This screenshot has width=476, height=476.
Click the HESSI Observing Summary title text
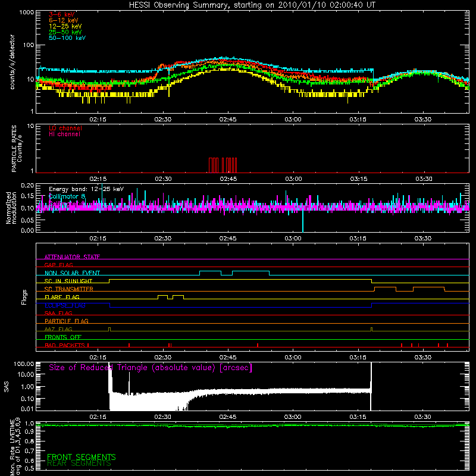pyautogui.click(x=252, y=5)
